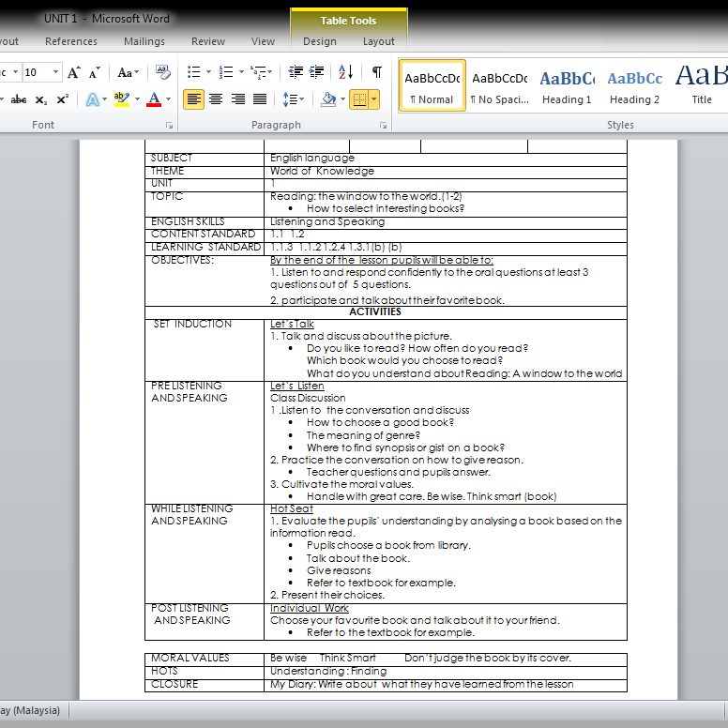Expand the Borders dropdown arrow
The height and width of the screenshot is (728, 728).
pyautogui.click(x=374, y=99)
